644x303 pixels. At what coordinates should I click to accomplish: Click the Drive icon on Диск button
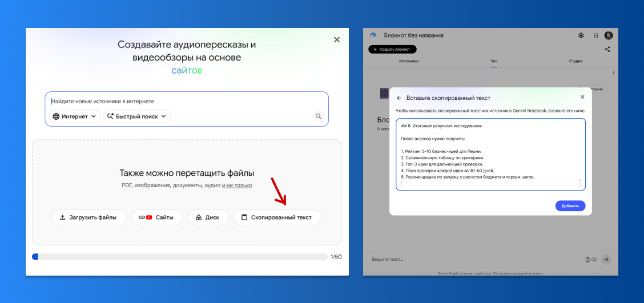[198, 217]
